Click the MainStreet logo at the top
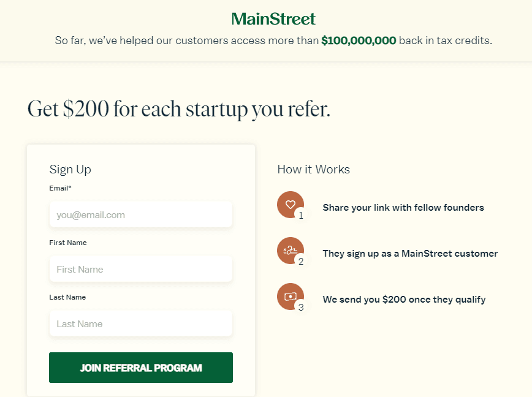Screen dimensions: 532x397 pos(273,19)
